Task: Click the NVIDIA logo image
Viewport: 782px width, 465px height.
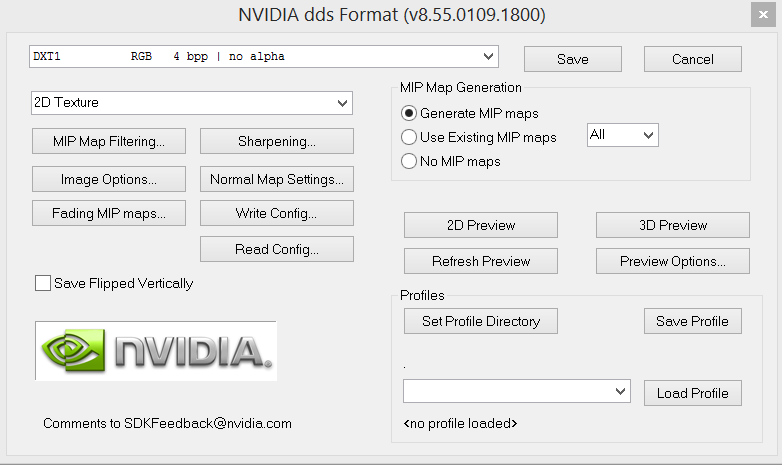Action: [x=156, y=351]
